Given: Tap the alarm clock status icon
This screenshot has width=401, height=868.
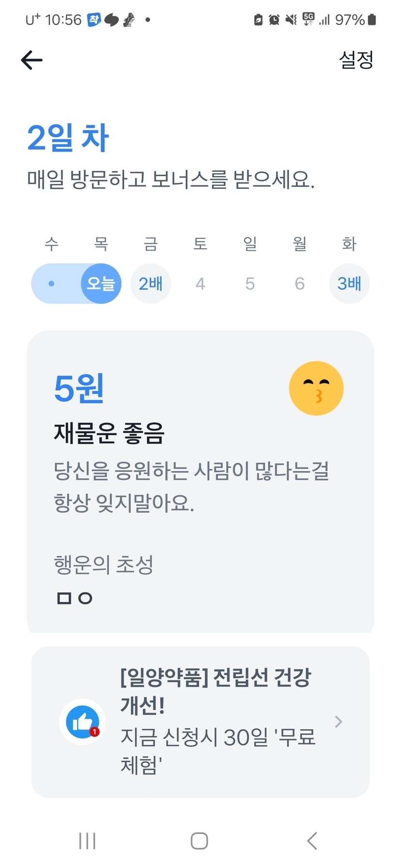Looking at the screenshot, I should 274,20.
